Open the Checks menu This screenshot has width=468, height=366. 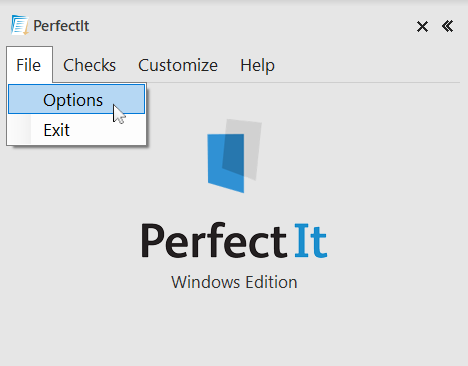(x=89, y=65)
